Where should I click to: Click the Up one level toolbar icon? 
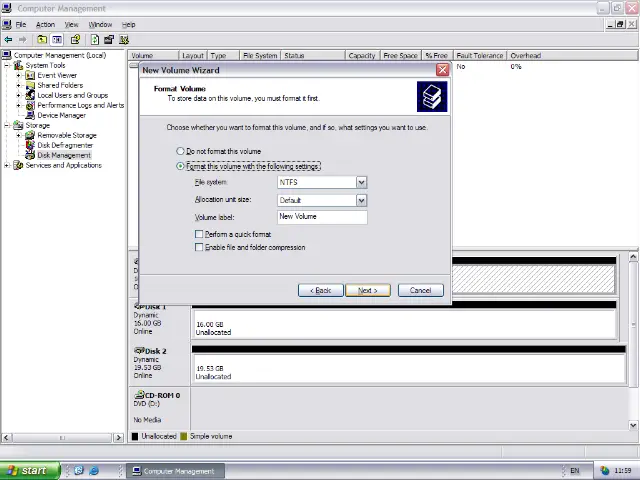[43, 40]
